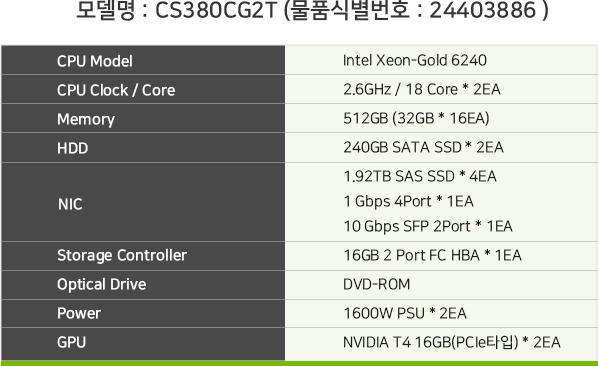Viewport: 598px width, 366px height.
Task: Select the DVD-ROM value
Action: pyautogui.click(x=376, y=284)
